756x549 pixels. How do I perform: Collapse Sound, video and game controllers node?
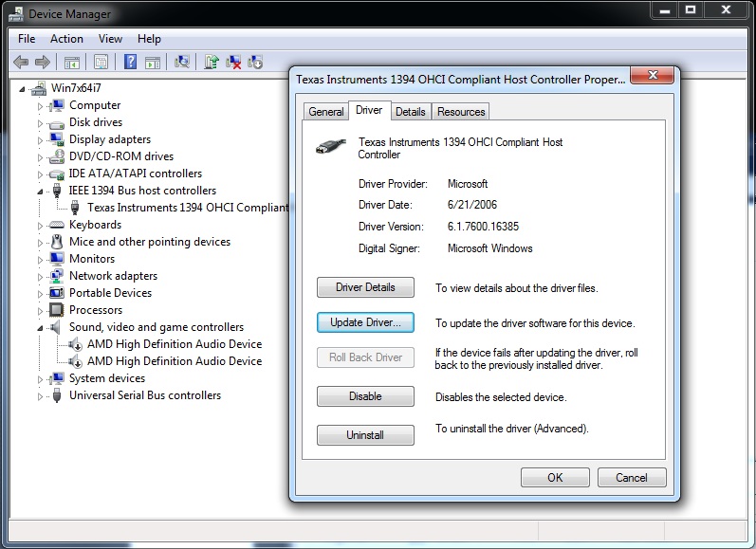point(40,328)
